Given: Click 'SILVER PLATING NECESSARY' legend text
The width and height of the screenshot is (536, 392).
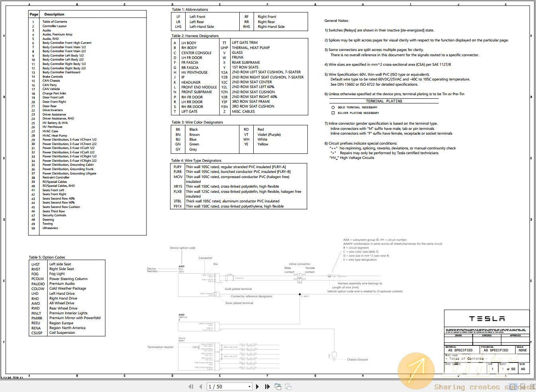Looking at the screenshot, I should pos(358,113).
